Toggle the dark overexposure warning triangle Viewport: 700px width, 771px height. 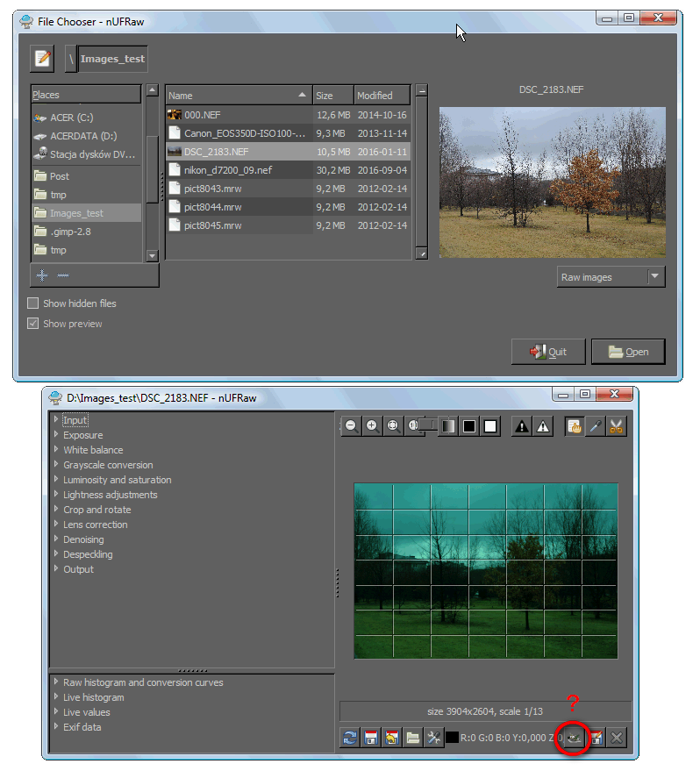click(x=522, y=425)
